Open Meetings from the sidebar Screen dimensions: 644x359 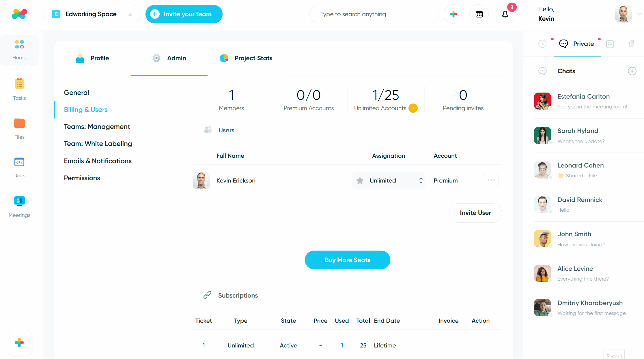point(19,207)
